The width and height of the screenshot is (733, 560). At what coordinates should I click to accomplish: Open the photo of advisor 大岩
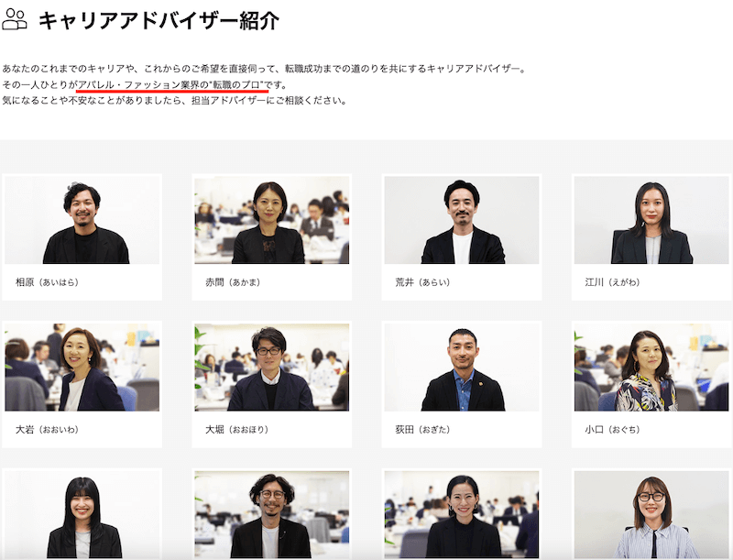tap(82, 368)
